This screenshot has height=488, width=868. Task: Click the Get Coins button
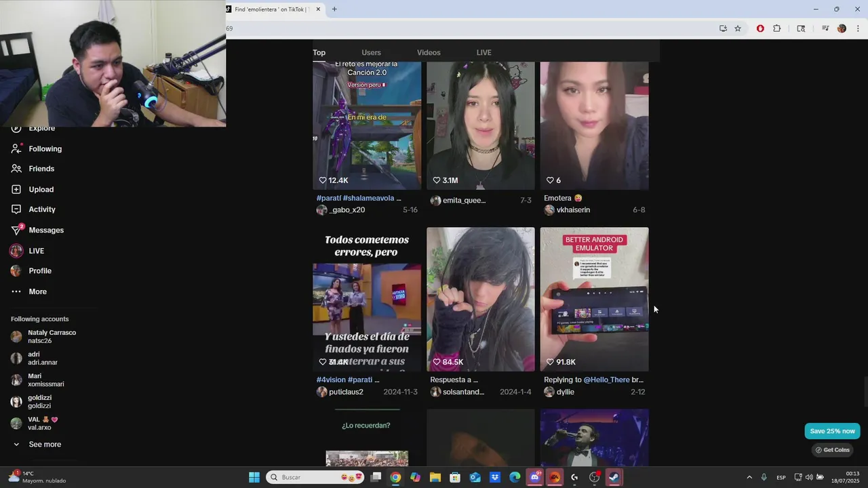click(832, 450)
